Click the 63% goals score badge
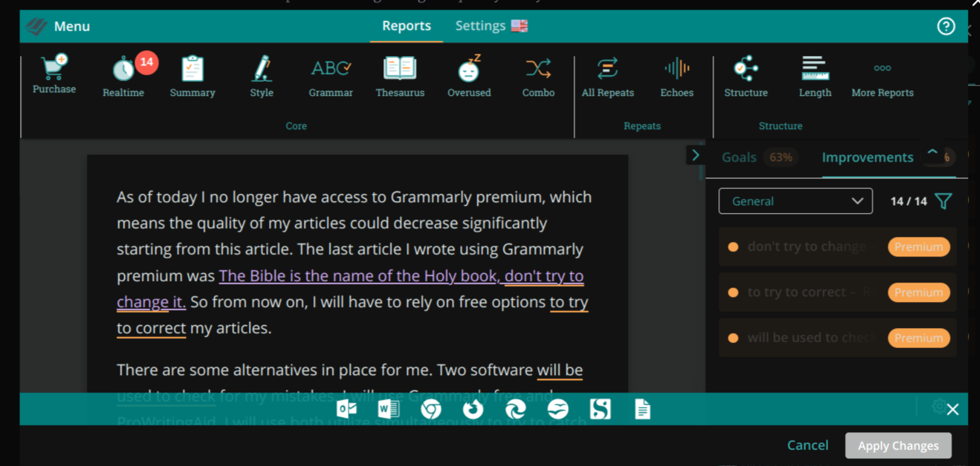The width and height of the screenshot is (980, 466). (780, 157)
